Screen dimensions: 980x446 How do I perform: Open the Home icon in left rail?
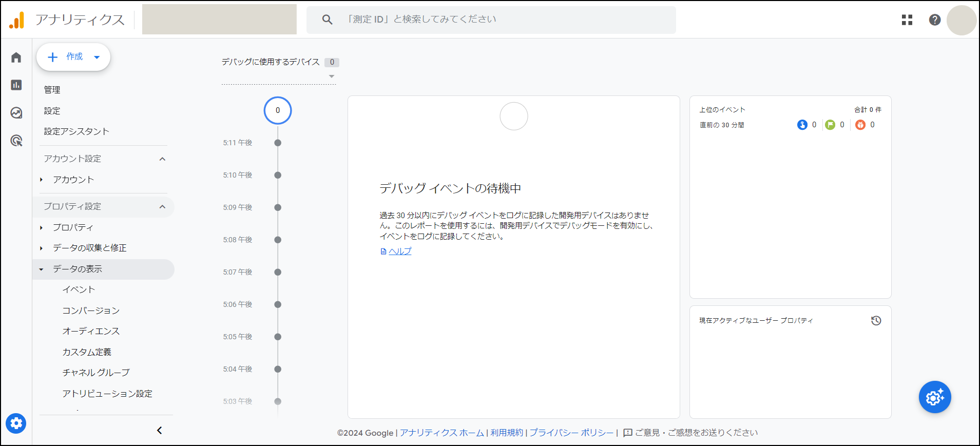[16, 57]
